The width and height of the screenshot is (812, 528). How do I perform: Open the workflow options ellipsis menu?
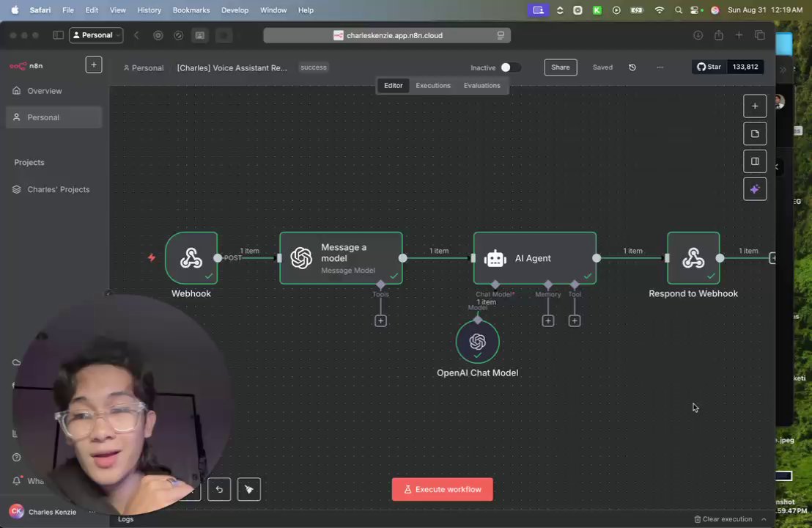click(660, 67)
